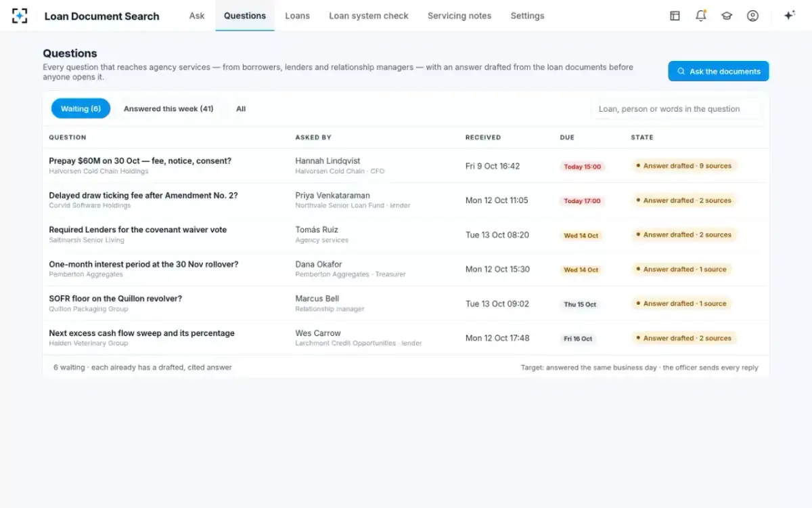The width and height of the screenshot is (812, 508).
Task: Click asker Priya Venkataraman
Action: (332, 195)
